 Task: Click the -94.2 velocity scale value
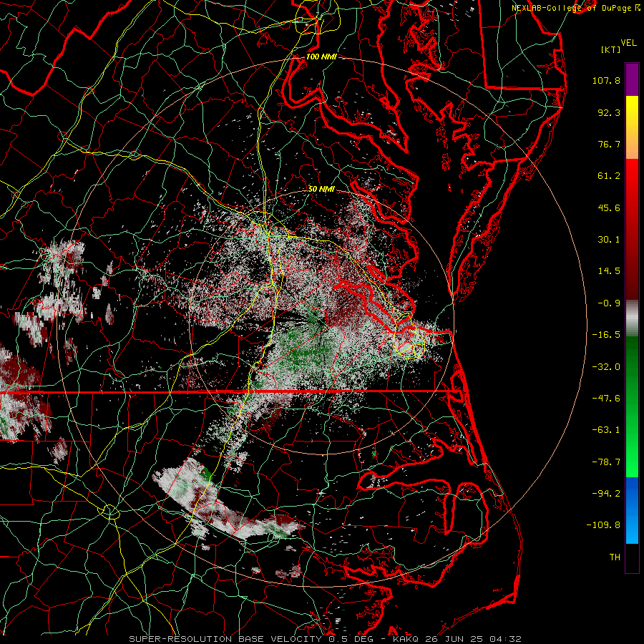(606, 494)
